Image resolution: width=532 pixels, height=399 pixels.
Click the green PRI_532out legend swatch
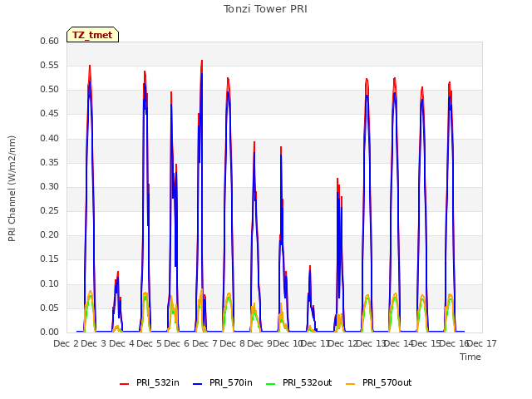pos(271,383)
